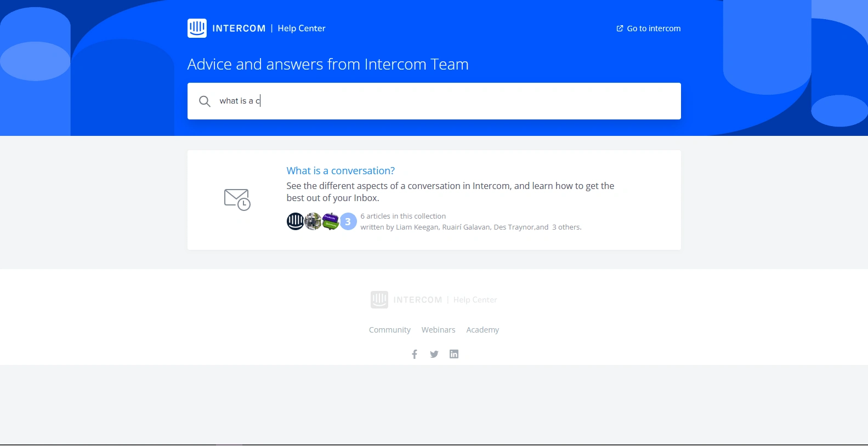
Task: Click the external link icon beside Go to intercom
Action: point(620,28)
